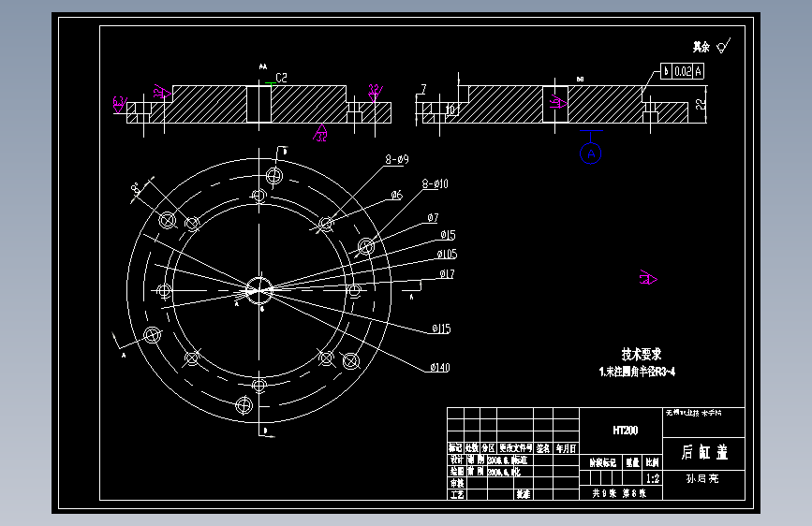Viewport: 812px width, 526px height.
Task: Click the designer name "孙启亮"
Action: tap(702, 479)
